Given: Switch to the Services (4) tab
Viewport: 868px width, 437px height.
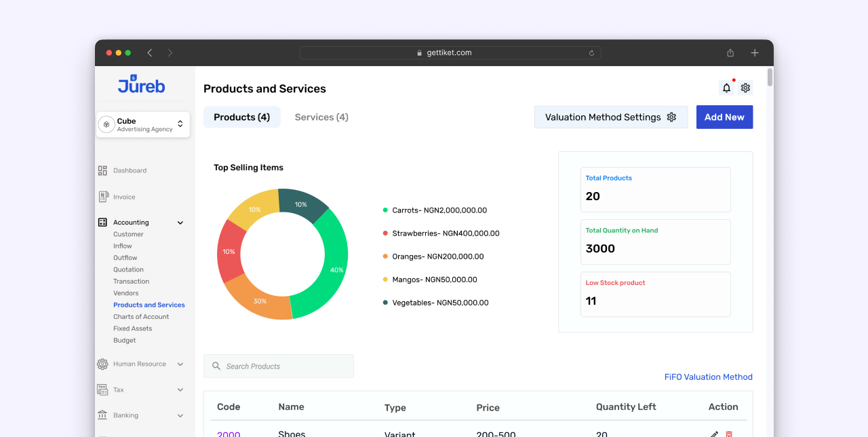Looking at the screenshot, I should [321, 117].
